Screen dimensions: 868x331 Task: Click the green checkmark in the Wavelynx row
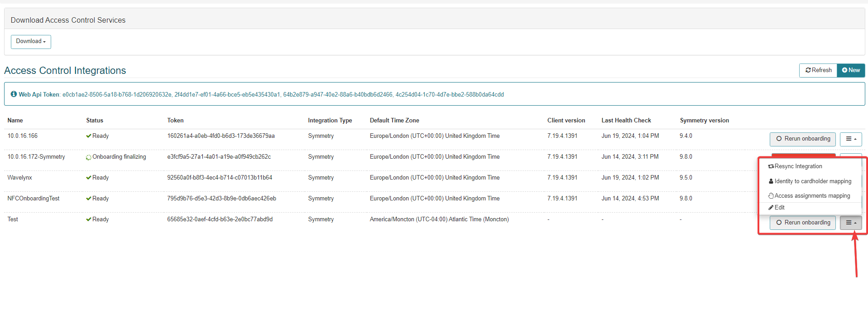89,178
